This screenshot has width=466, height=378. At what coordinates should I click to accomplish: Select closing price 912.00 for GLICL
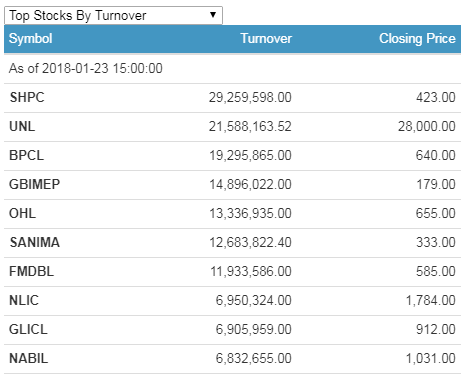[x=436, y=329]
